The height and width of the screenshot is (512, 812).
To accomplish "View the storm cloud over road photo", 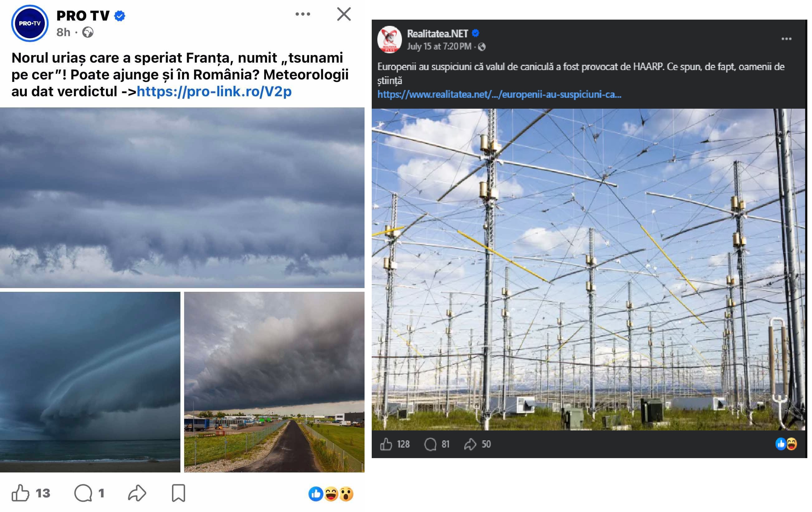I will 274,382.
